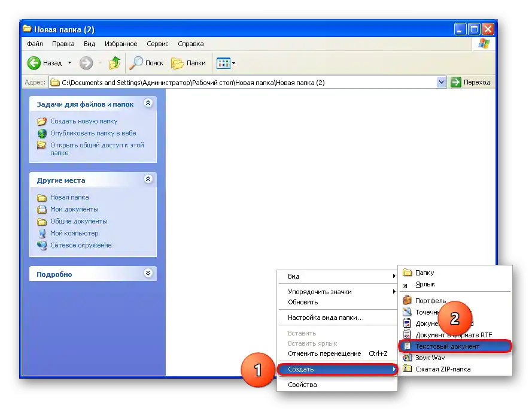Select Текстовый документ in submenu
Image resolution: width=532 pixels, height=411 pixels.
click(455, 346)
